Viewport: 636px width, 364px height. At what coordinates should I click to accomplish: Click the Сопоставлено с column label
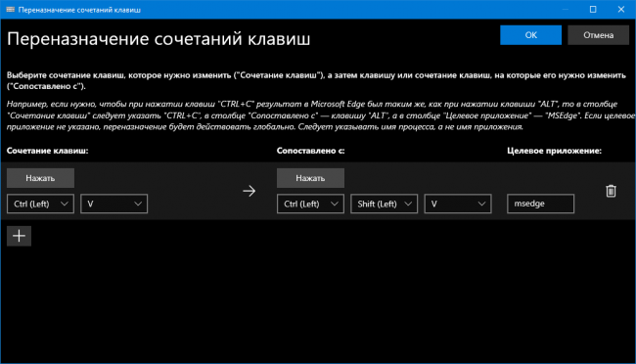pyautogui.click(x=311, y=151)
